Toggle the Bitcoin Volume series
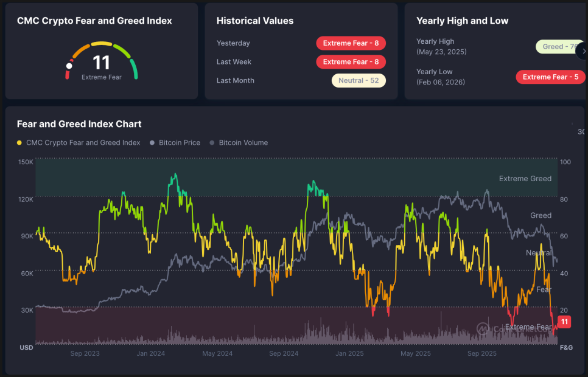This screenshot has width=588, height=377. 243,143
